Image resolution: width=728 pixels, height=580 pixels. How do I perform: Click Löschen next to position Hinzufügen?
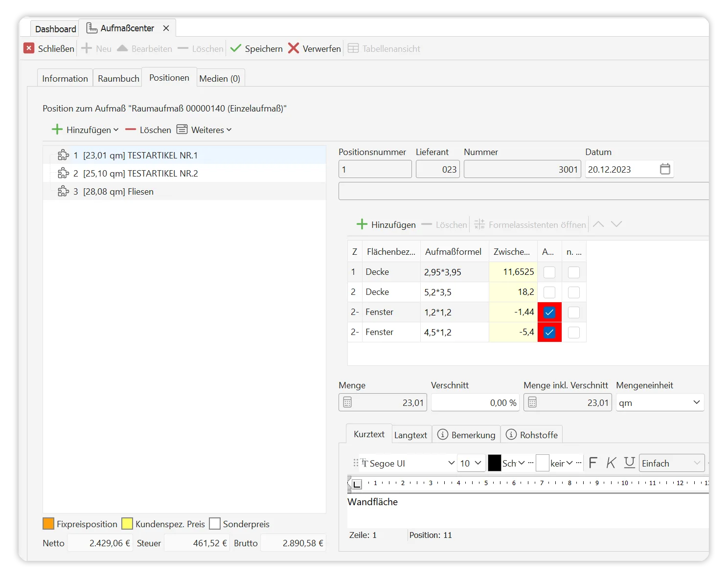(x=149, y=130)
